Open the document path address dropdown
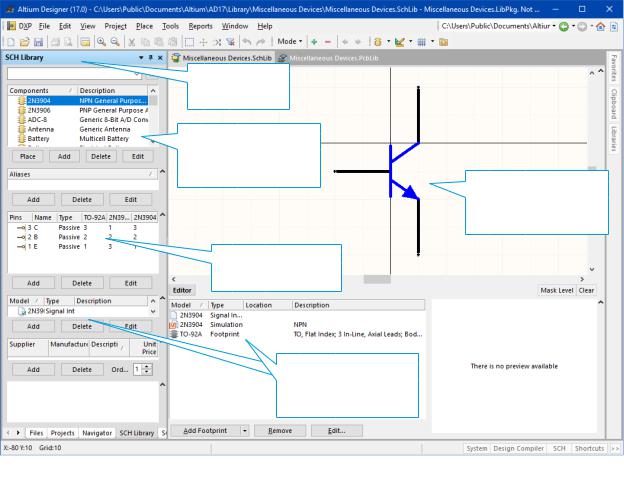 click(554, 26)
